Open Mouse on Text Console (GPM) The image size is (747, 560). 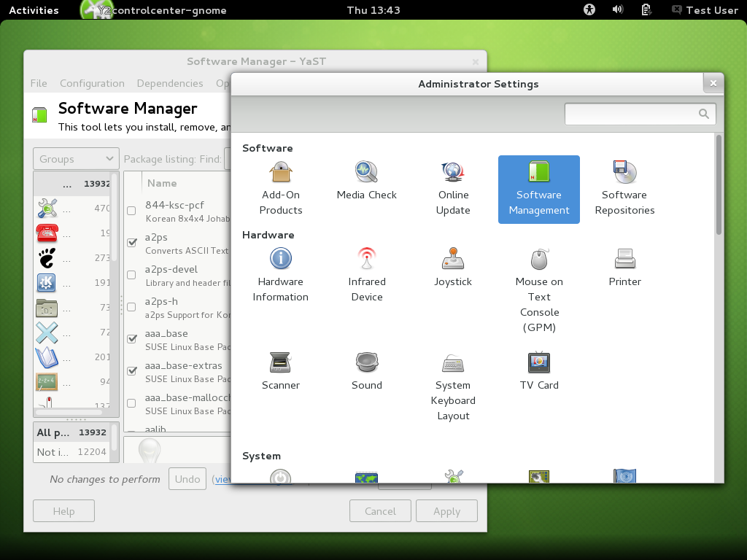click(x=539, y=291)
